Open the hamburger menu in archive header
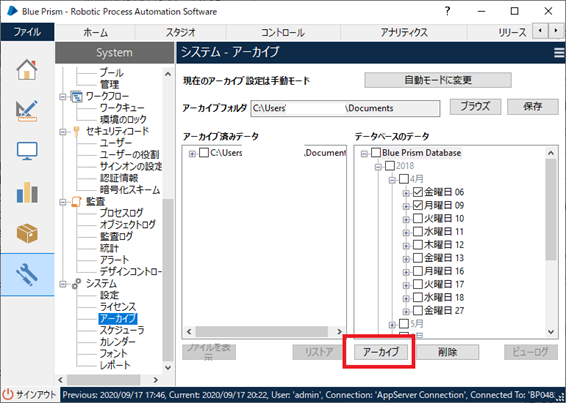Viewport: 566px width, 403px height. click(559, 53)
